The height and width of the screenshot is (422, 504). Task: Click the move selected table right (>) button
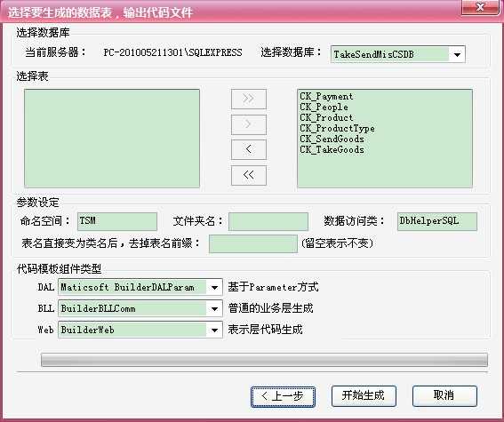pyautogui.click(x=249, y=124)
